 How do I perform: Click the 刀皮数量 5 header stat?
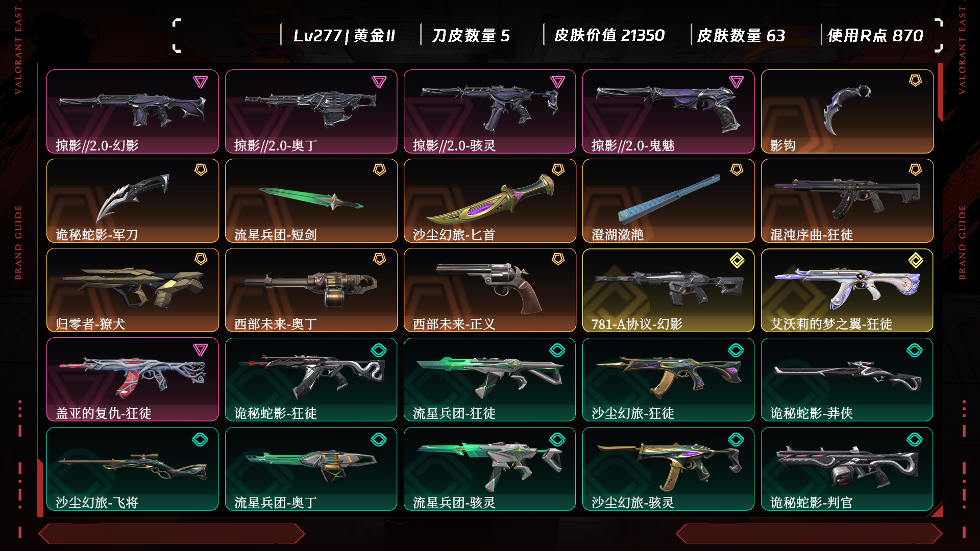[x=471, y=35]
